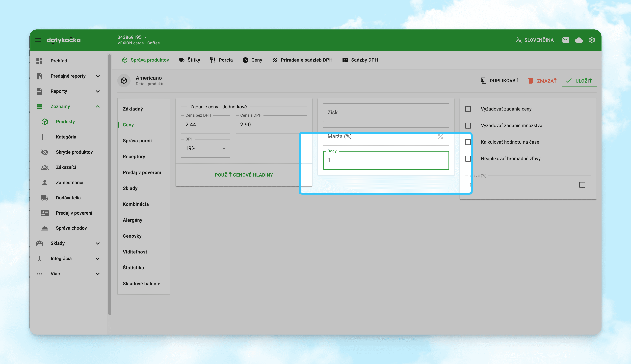
Task: Open the Receptúry section tab
Action: pyautogui.click(x=134, y=157)
